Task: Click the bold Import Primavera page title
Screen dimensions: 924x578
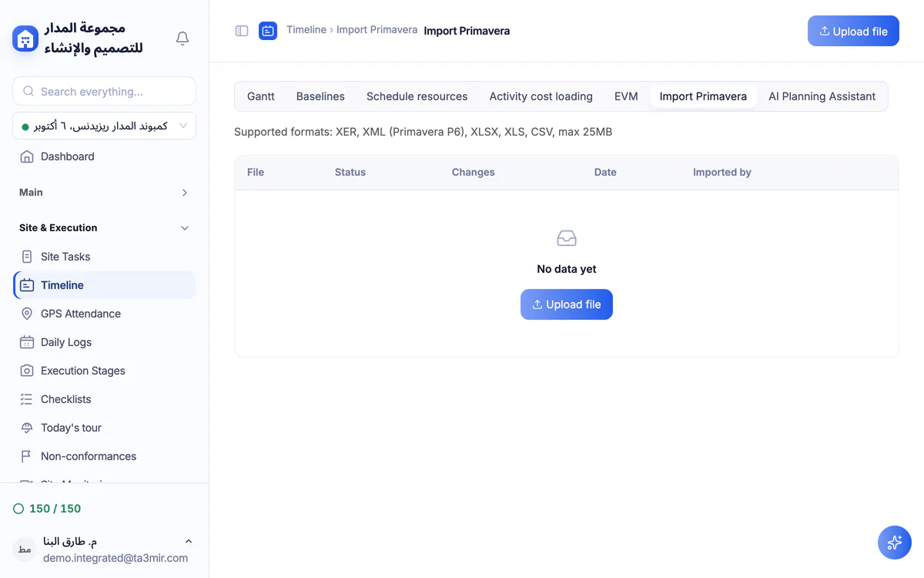Action: [467, 31]
